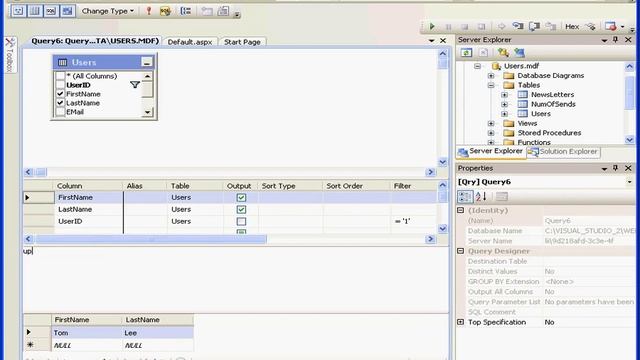Collapse the Users.mdf node
The width and height of the screenshot is (640, 360).
(477, 66)
